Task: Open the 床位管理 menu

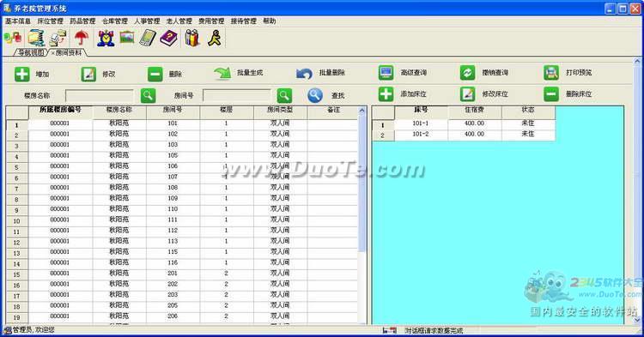Action: tap(50, 21)
